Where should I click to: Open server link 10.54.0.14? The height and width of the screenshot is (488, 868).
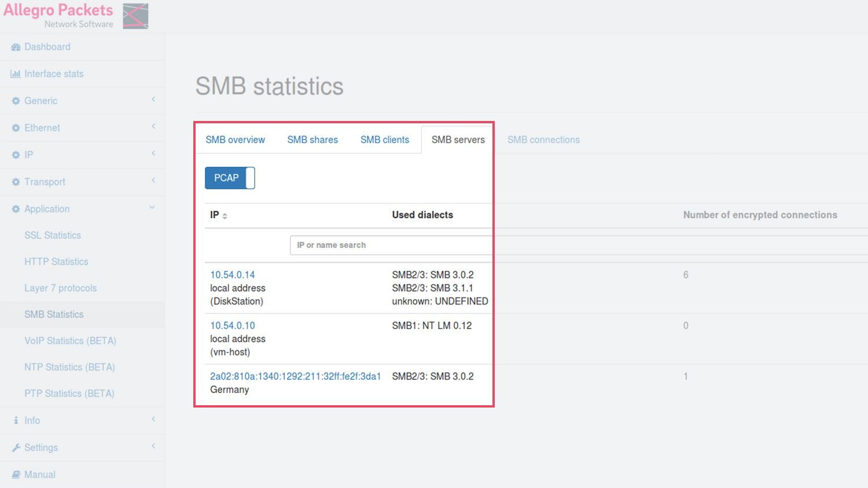coord(232,275)
